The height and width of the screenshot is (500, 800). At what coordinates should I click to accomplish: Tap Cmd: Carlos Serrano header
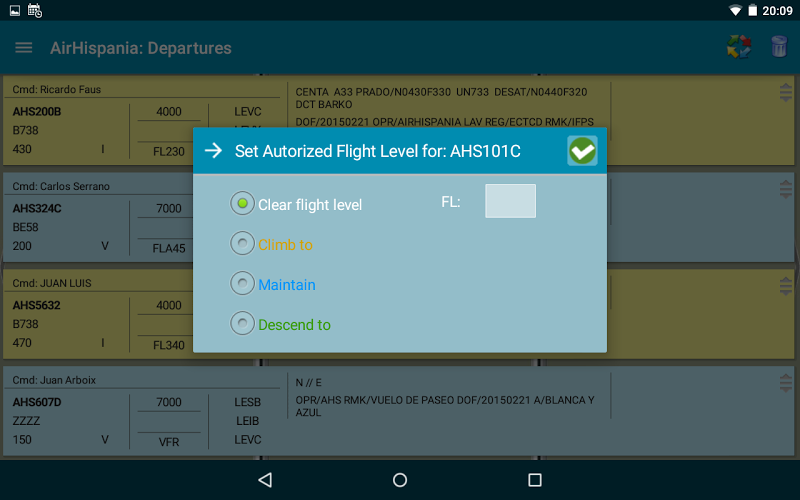click(x=61, y=186)
